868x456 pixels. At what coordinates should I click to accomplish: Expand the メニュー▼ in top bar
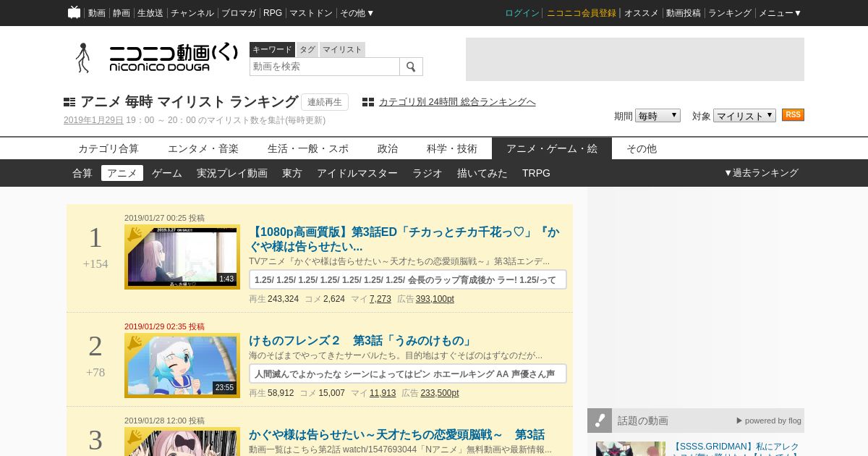(780, 13)
